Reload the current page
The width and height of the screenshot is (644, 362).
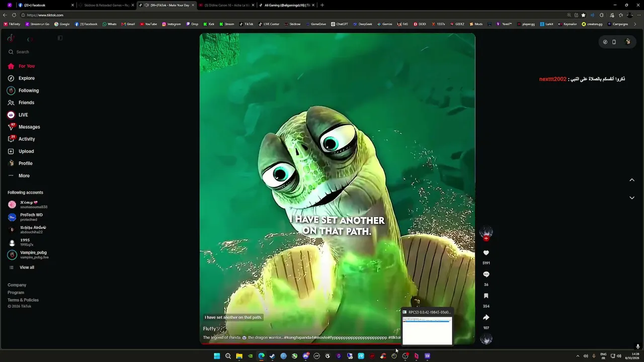pyautogui.click(x=14, y=15)
